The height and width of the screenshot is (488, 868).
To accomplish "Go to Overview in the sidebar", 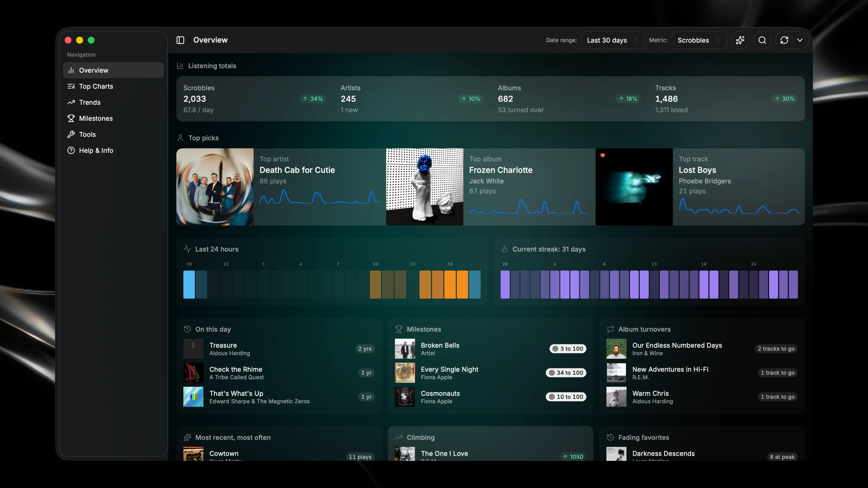I will (113, 70).
